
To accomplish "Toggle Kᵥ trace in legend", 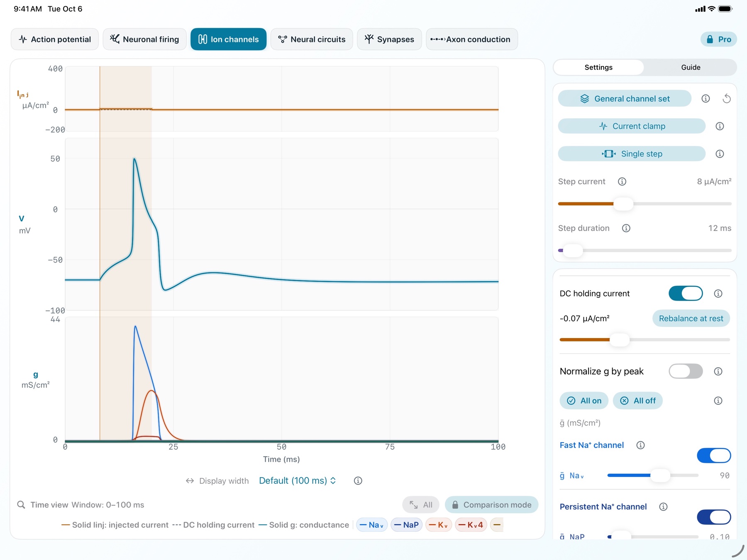I will pos(439,525).
